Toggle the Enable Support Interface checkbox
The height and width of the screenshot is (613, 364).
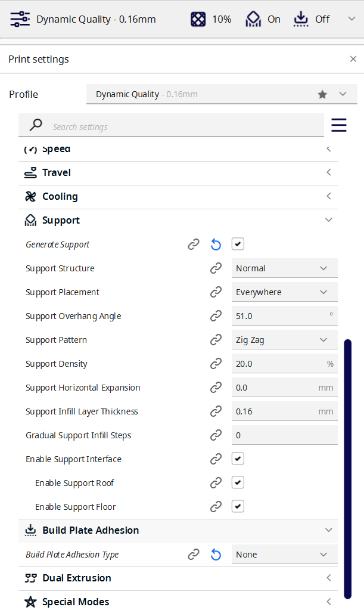(x=238, y=459)
